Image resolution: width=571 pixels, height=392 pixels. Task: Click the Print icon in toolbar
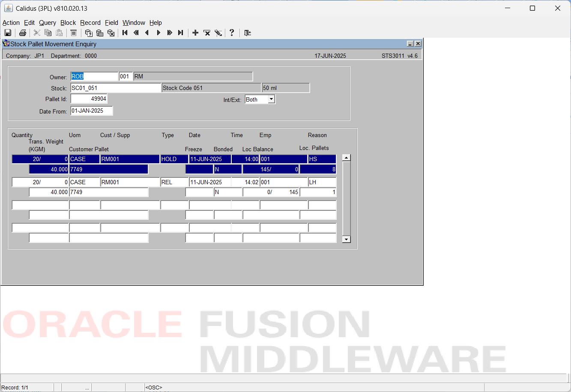[23, 33]
